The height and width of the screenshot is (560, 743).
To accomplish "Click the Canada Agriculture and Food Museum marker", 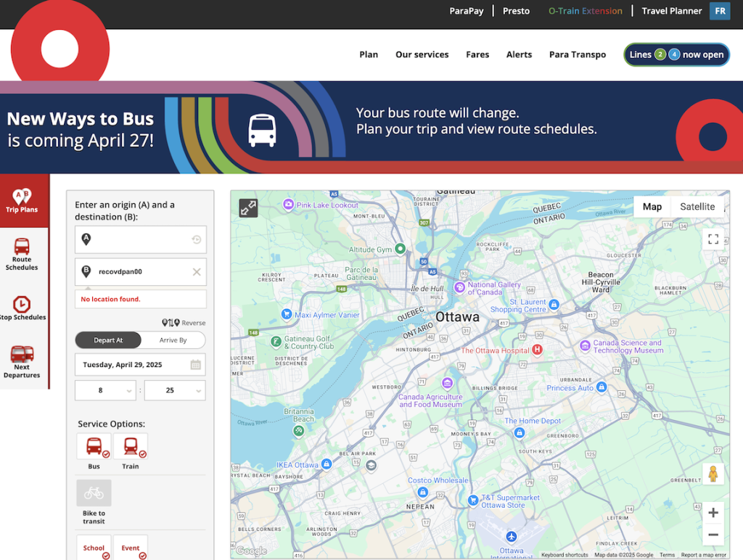I will tap(447, 383).
